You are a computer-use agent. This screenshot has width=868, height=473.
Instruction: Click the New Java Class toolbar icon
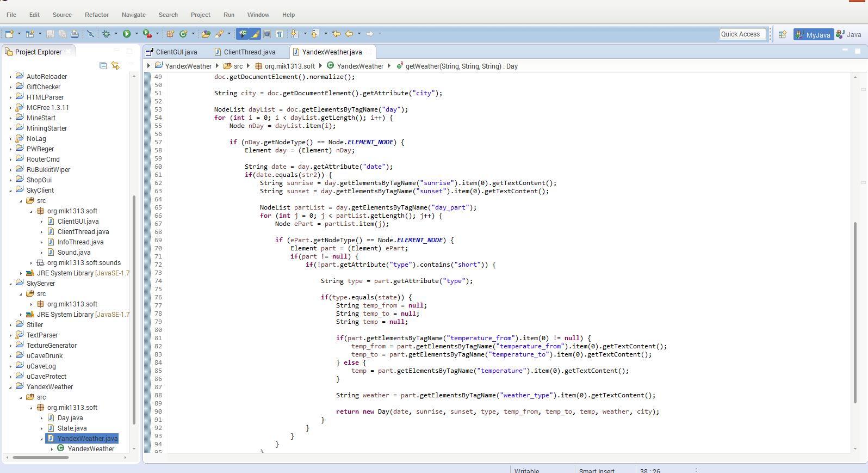[183, 34]
